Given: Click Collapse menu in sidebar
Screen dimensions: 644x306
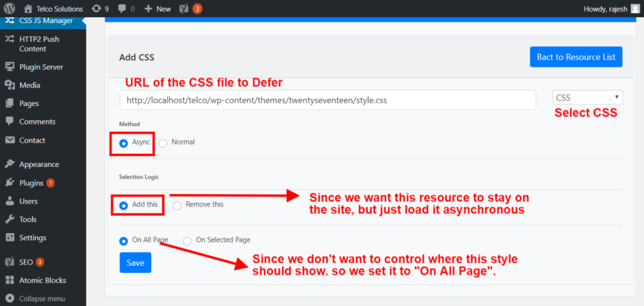Looking at the screenshot, I should point(42,298).
